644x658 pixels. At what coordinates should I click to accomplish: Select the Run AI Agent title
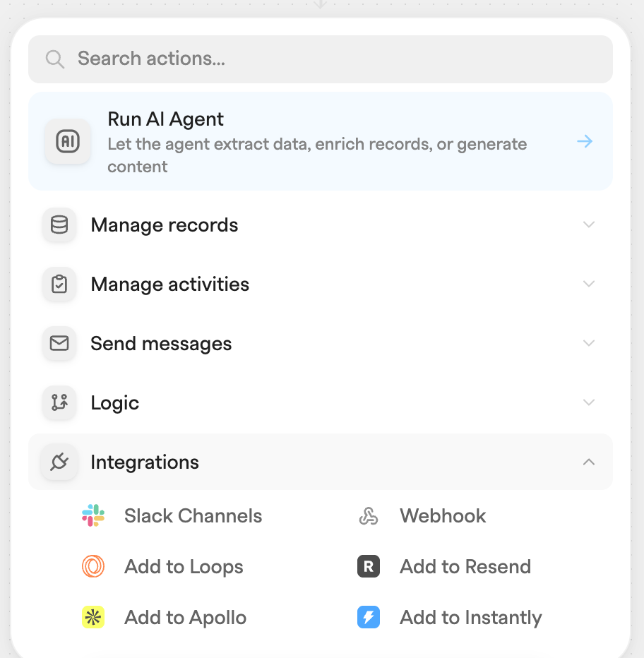tap(165, 119)
